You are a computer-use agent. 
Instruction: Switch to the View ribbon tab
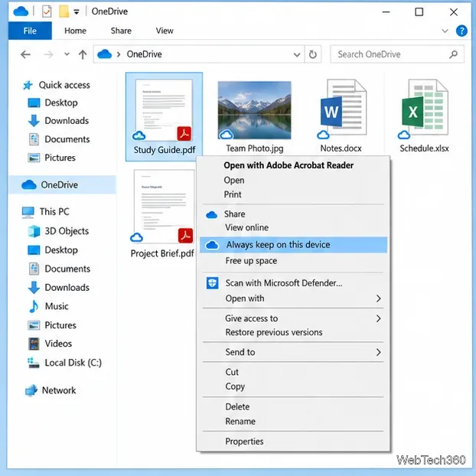(x=165, y=31)
